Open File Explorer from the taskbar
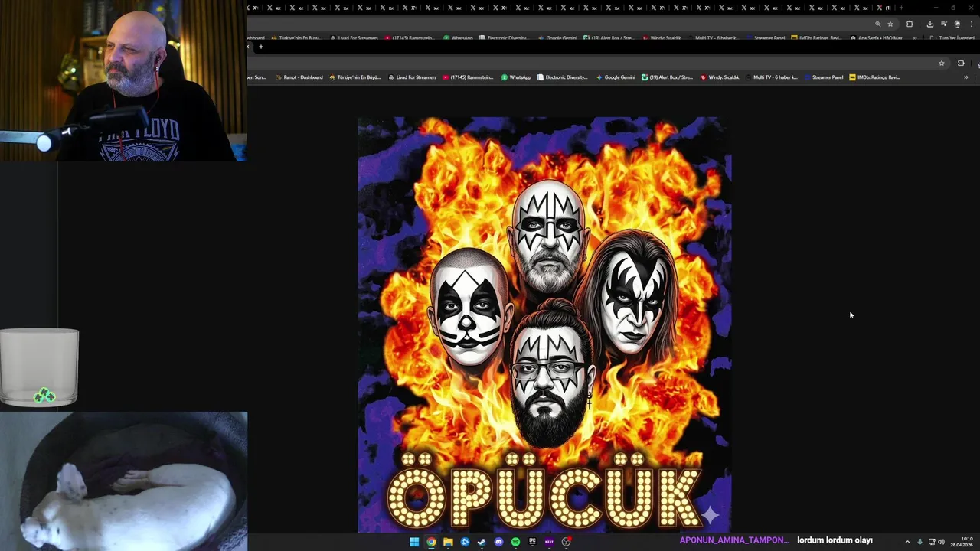 tap(448, 542)
